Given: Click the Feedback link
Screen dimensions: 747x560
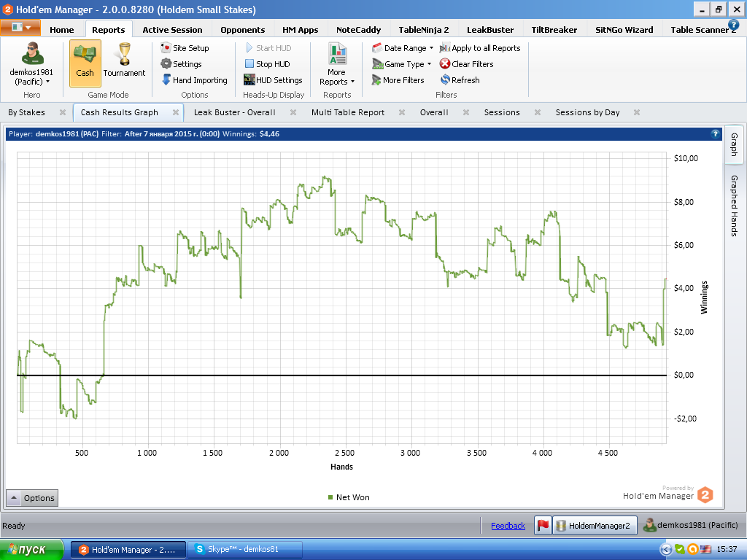Looking at the screenshot, I should [x=508, y=526].
